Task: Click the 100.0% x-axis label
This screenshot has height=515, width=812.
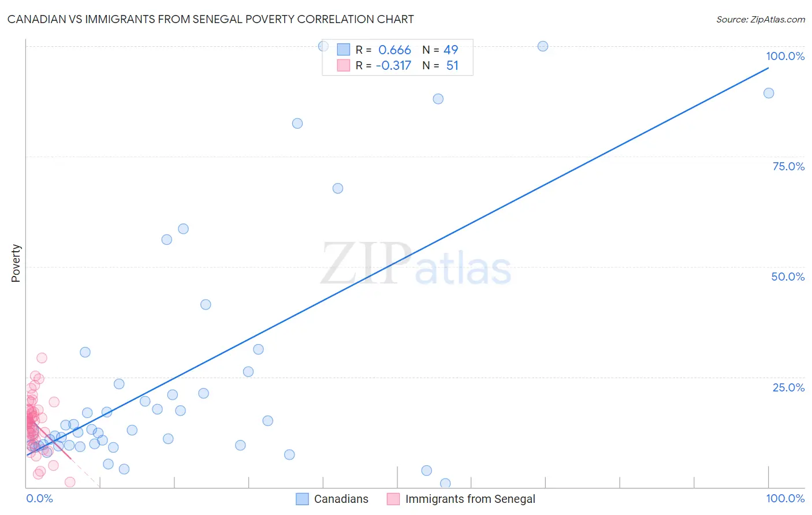Action: tap(785, 498)
